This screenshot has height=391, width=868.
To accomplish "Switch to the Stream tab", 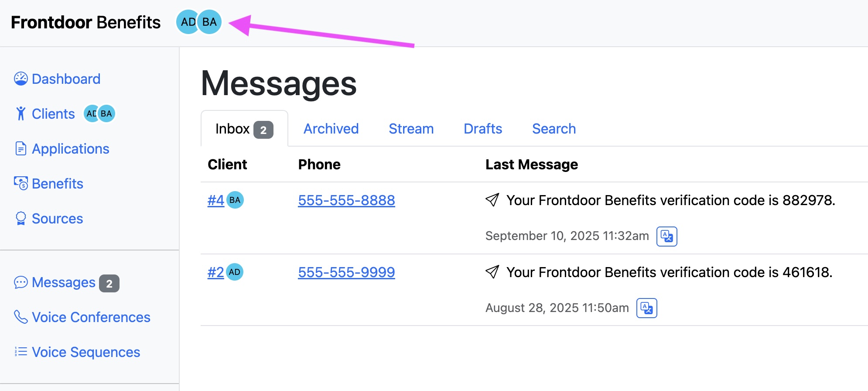I will coord(410,128).
